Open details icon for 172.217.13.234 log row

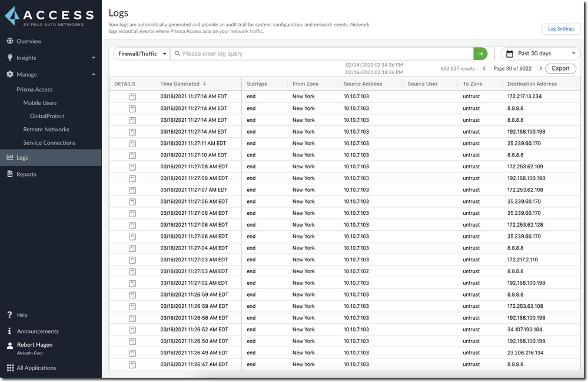pos(132,97)
